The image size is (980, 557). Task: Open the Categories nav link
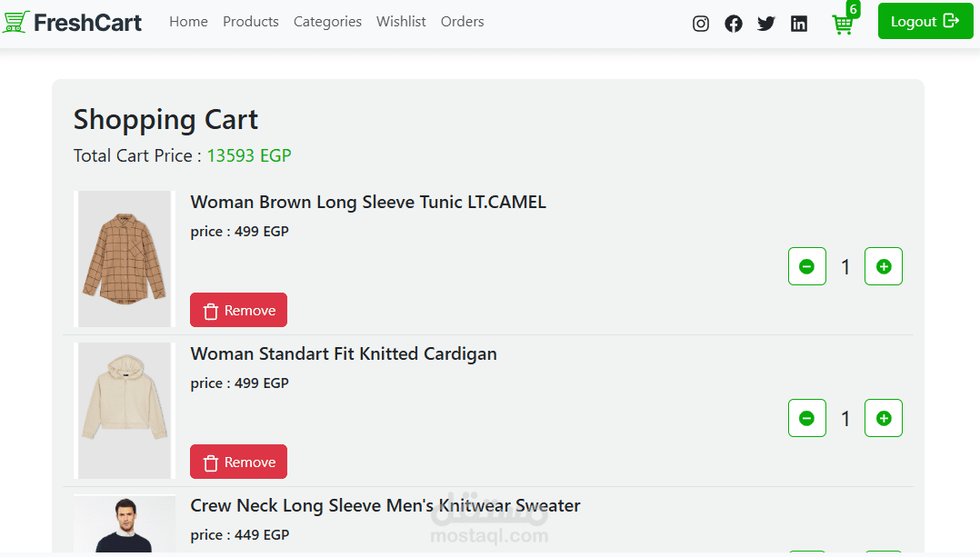[x=327, y=21]
